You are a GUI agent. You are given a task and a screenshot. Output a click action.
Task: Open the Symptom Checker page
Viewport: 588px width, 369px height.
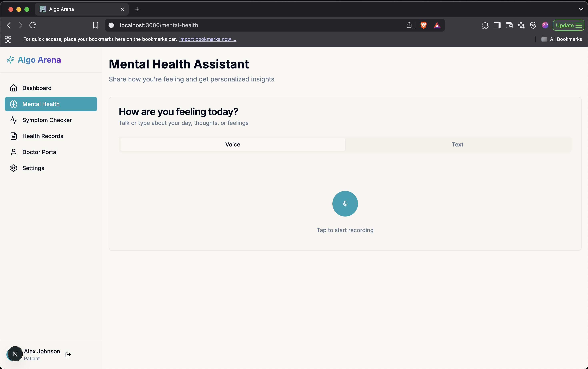click(x=47, y=120)
